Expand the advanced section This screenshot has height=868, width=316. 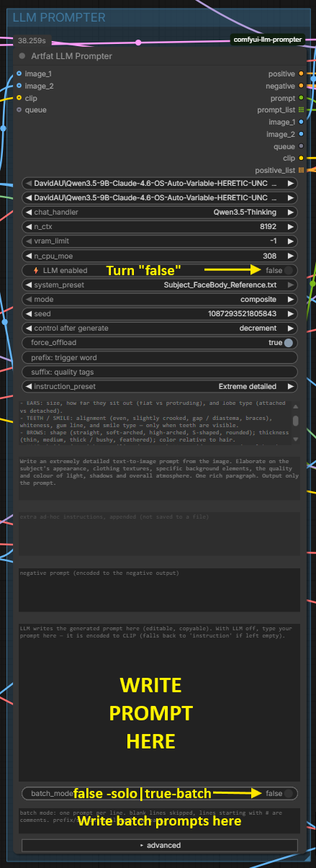coord(160,846)
